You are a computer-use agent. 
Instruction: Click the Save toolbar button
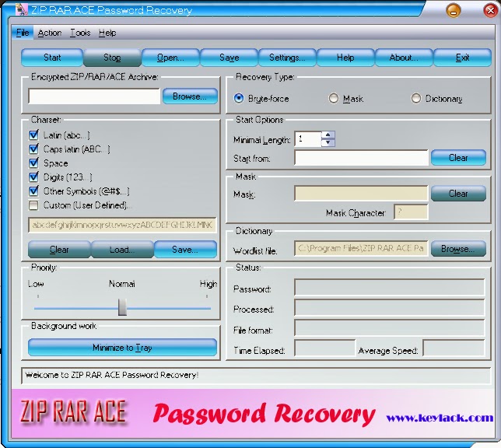click(x=229, y=58)
